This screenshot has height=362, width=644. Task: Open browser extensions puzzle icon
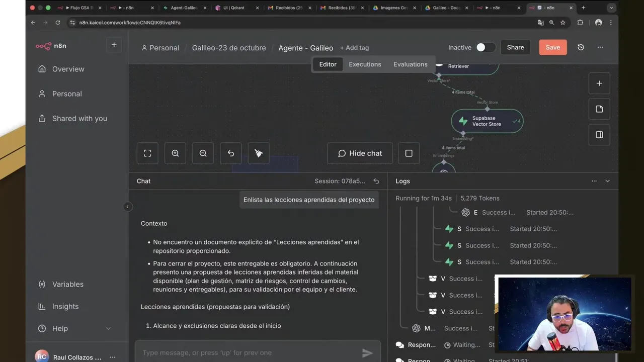point(580,23)
